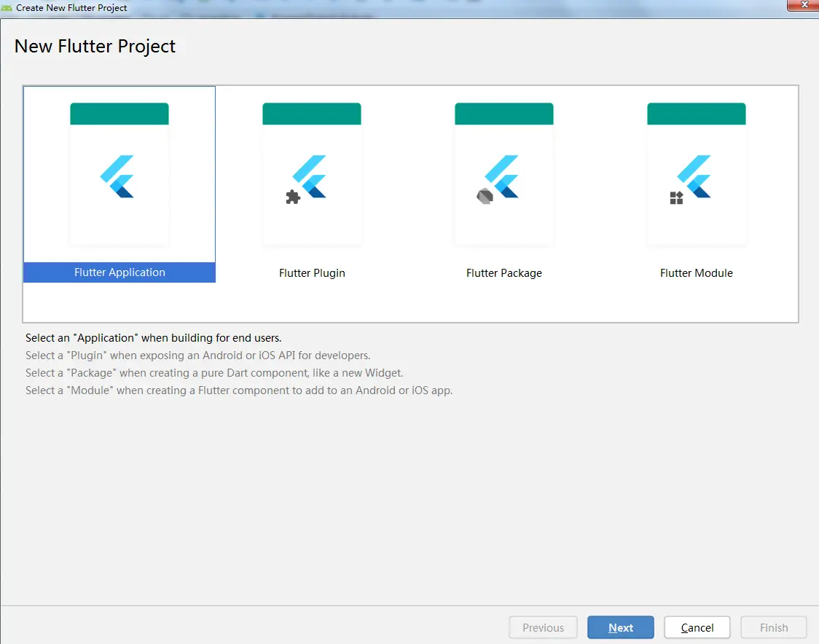Click the 'New Flutter Project' heading

tap(95, 47)
